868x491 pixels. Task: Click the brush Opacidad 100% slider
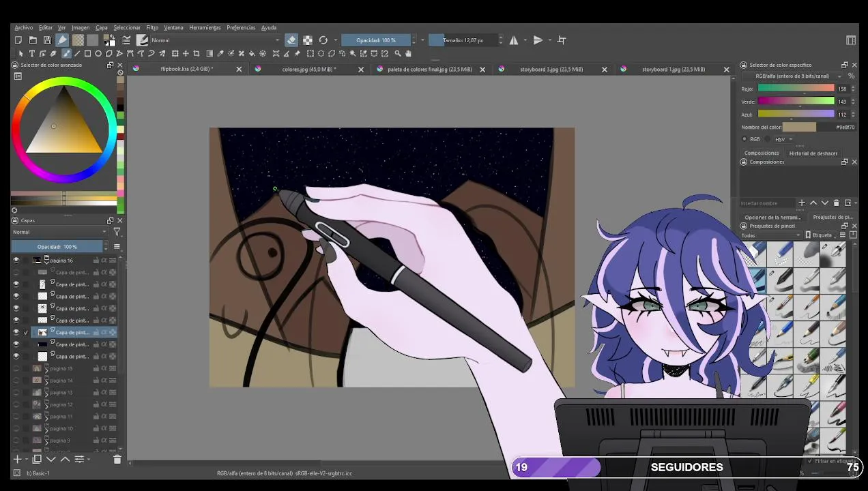375,40
